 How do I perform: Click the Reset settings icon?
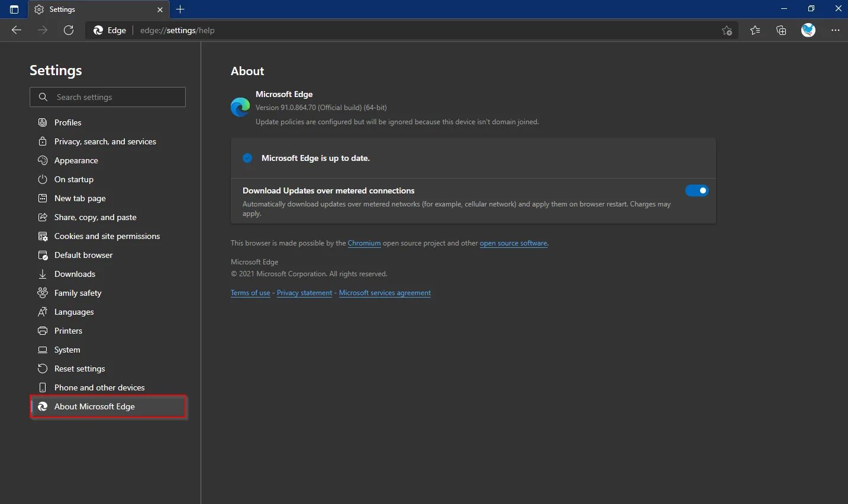click(x=43, y=369)
